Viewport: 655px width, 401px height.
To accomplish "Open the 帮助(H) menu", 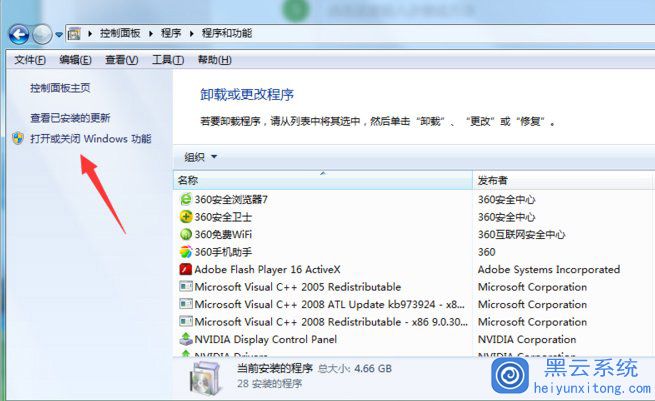I will coord(214,60).
